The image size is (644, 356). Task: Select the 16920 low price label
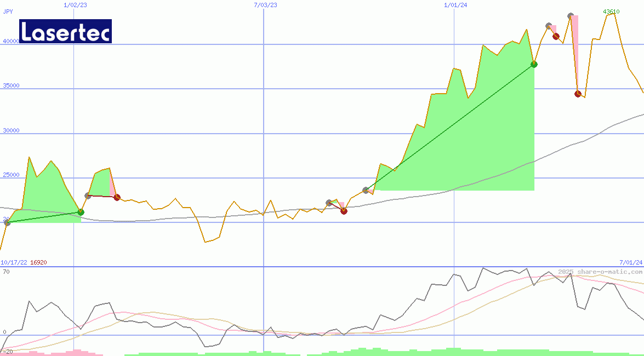(38, 262)
